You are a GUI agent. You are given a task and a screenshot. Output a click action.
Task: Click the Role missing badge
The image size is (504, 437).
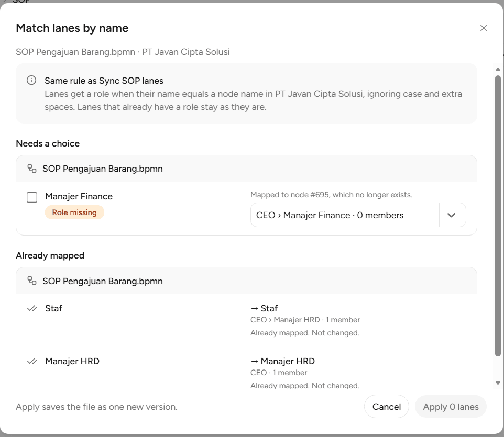tap(74, 212)
